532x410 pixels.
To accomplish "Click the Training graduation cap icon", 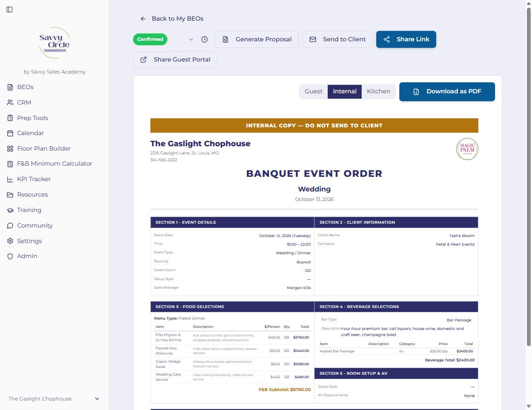I will (x=10, y=210).
